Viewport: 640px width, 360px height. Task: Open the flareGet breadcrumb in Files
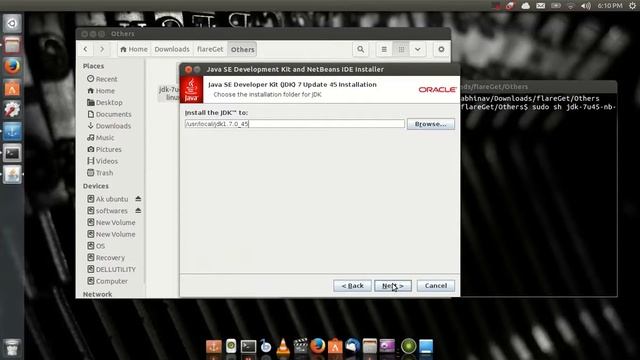210,49
